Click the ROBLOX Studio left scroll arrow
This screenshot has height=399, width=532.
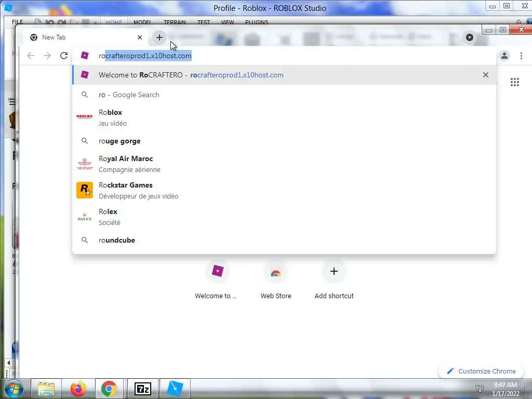[x=8, y=363]
